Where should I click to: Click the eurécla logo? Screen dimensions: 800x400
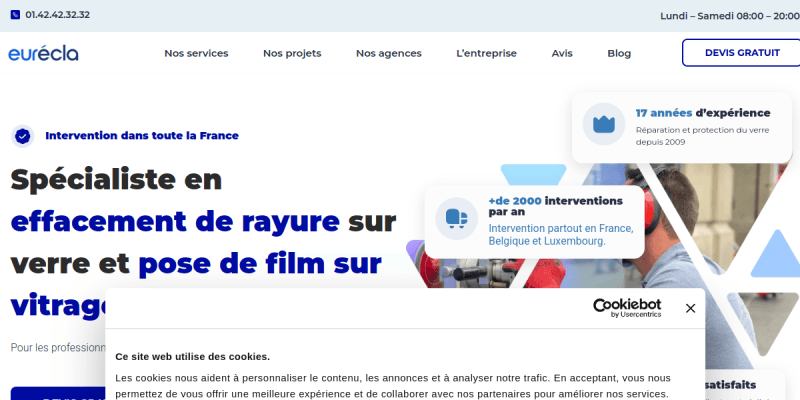(43, 53)
